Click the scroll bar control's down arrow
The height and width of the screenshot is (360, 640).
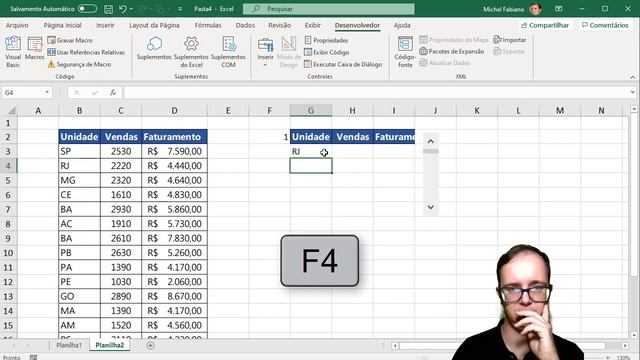tap(431, 207)
